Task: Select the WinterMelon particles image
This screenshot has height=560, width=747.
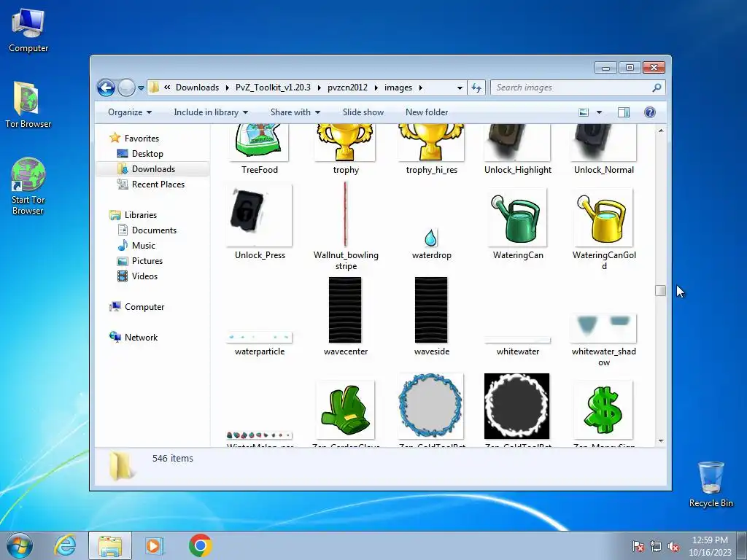Action: point(259,435)
